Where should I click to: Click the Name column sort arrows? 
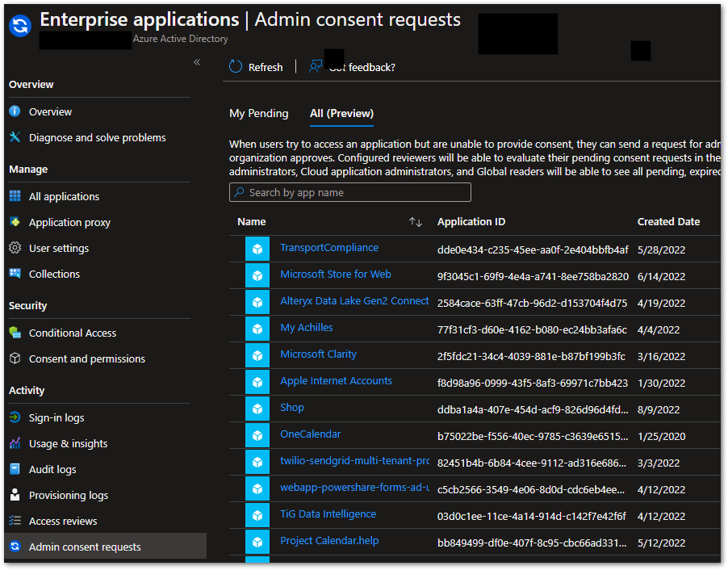point(416,222)
